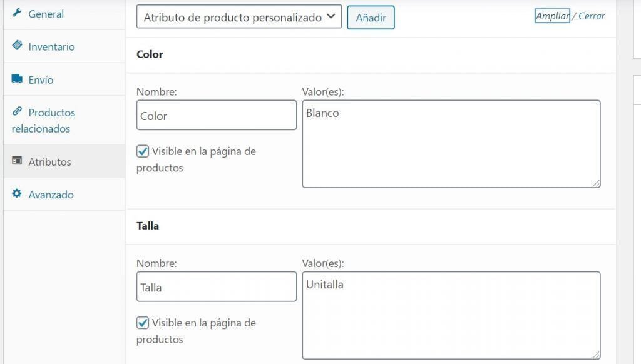Click the wrench icon beside General
This screenshot has width=641, height=364.
coord(17,13)
